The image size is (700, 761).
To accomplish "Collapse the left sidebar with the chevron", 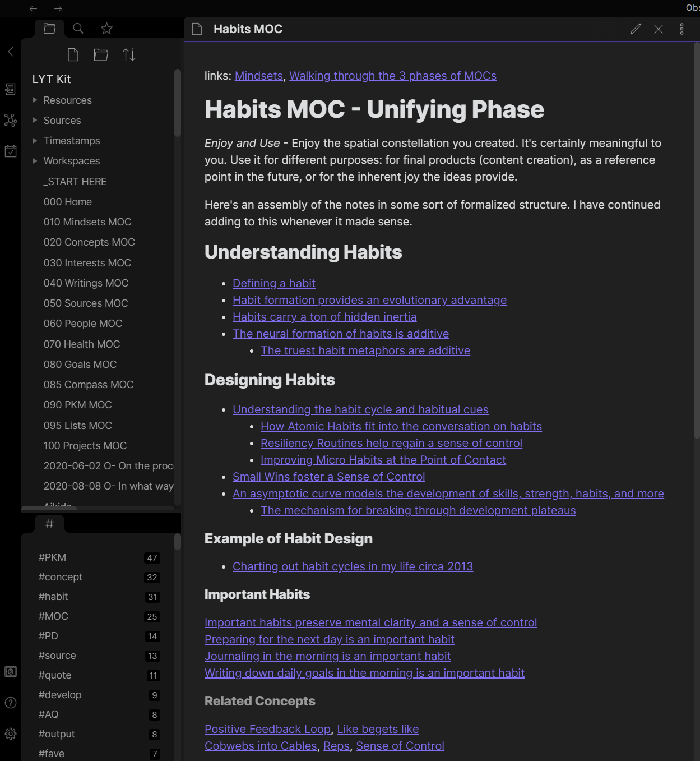I will pos(11,52).
